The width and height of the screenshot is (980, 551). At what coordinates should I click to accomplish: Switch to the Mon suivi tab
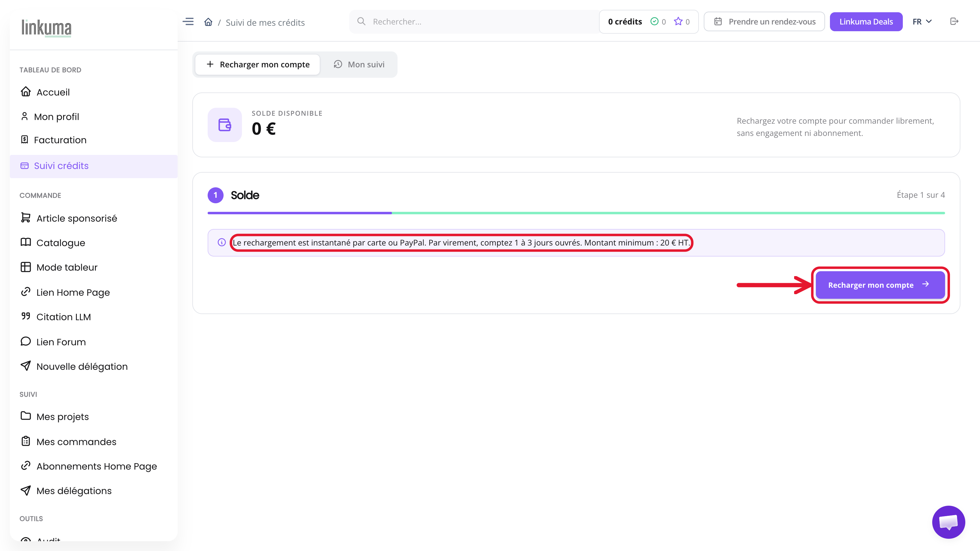click(359, 65)
